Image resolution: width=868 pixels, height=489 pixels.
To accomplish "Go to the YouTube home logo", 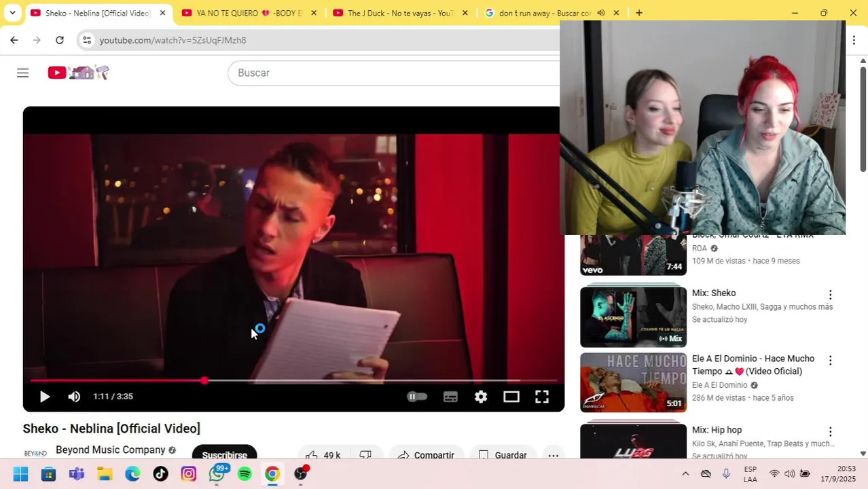I will 78,72.
